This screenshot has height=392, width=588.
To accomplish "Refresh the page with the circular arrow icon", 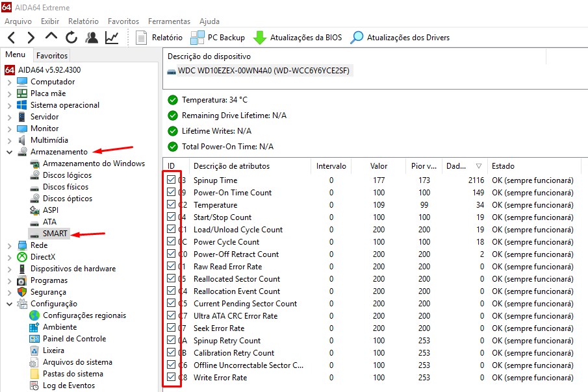I will click(71, 38).
